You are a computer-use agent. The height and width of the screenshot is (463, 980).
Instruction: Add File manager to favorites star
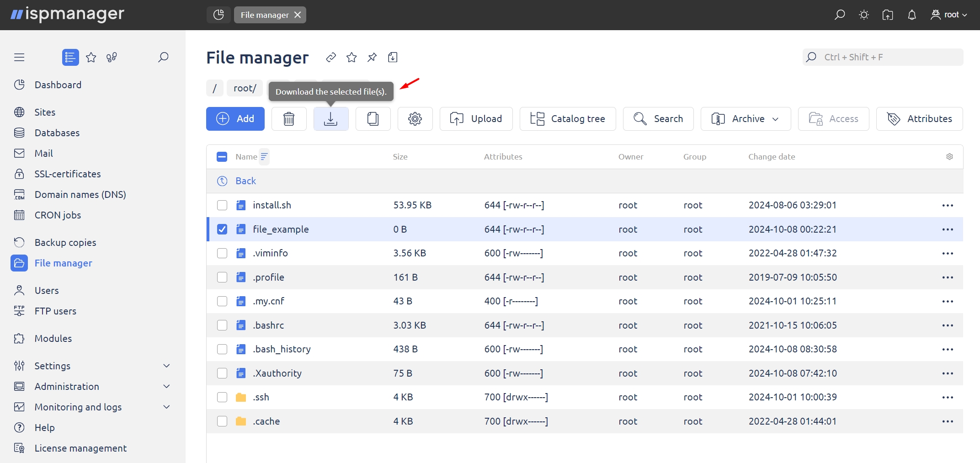[352, 57]
